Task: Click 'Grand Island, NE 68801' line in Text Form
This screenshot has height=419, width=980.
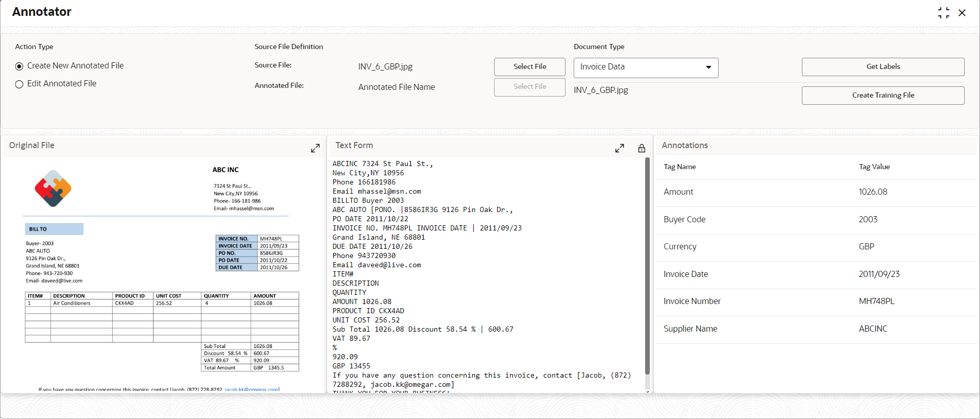Action: click(379, 238)
